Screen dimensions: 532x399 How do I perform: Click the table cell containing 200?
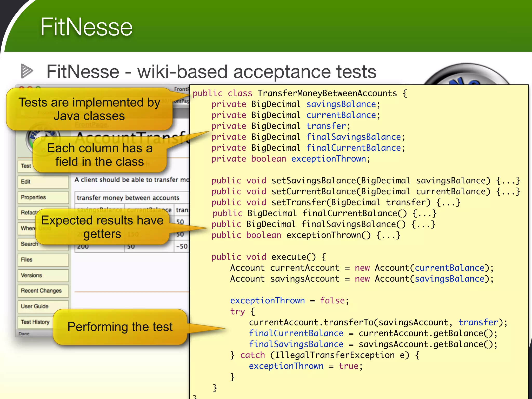(x=99, y=247)
